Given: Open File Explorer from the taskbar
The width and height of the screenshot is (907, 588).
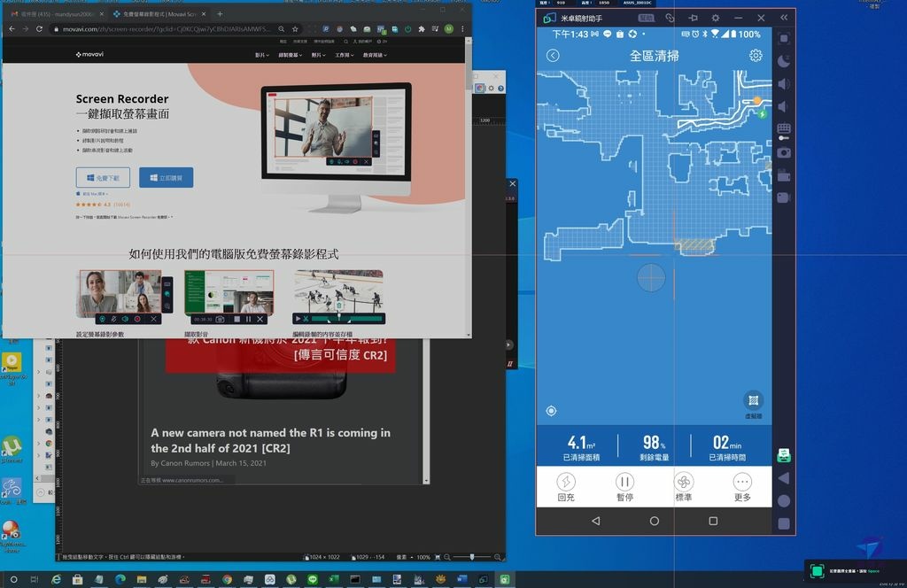Looking at the screenshot, I should pyautogui.click(x=142, y=579).
